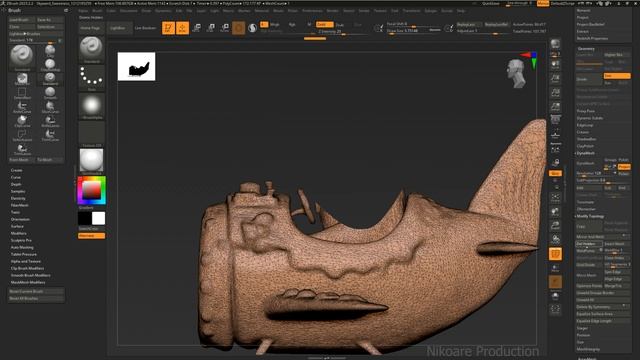Expand the Auto Masking sub-palette
This screenshot has width=640, height=360.
click(x=22, y=247)
